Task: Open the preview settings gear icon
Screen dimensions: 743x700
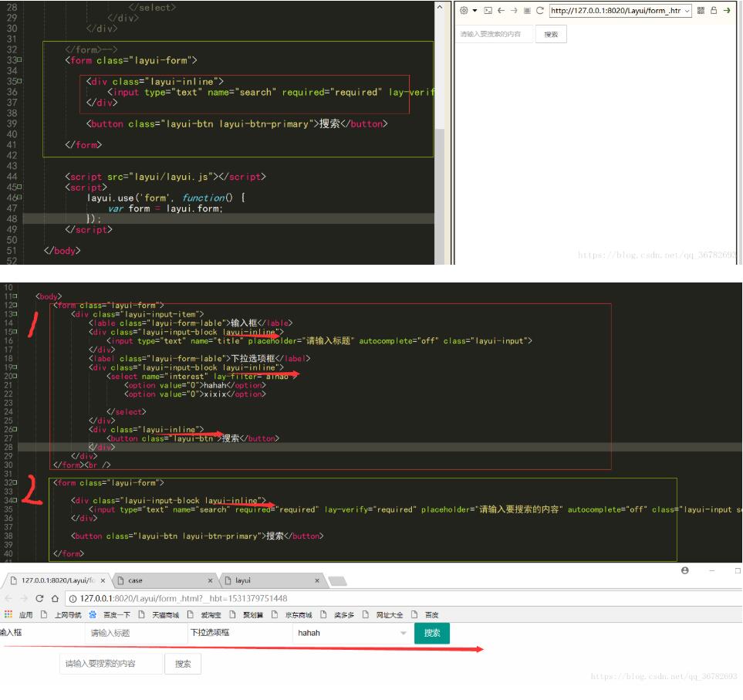Action: pos(464,11)
